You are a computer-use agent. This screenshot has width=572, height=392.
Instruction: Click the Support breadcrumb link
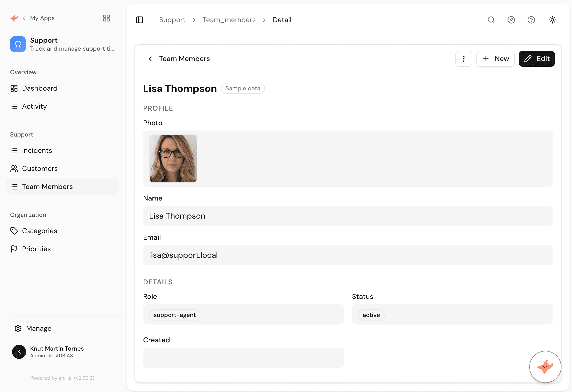172,20
